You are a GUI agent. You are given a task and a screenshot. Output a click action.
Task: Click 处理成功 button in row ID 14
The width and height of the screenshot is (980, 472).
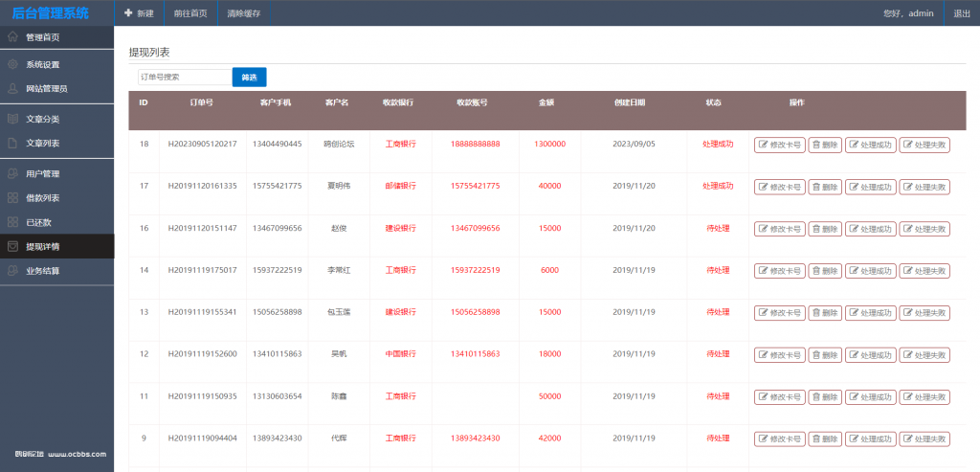871,271
